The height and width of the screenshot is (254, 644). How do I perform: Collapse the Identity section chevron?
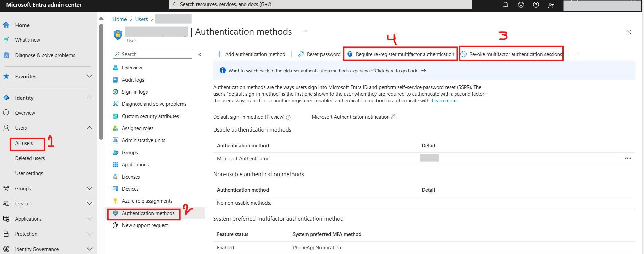(x=89, y=98)
